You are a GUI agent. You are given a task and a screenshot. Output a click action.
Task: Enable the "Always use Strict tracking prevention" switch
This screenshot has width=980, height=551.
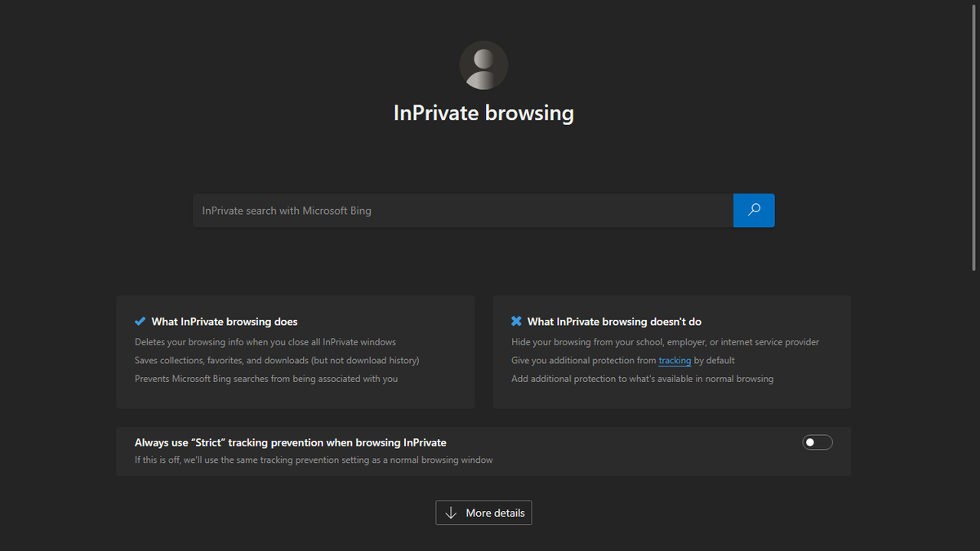pyautogui.click(x=817, y=442)
